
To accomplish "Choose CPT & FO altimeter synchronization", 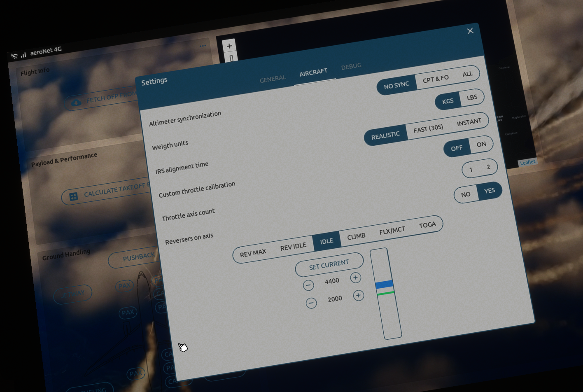I will (436, 78).
